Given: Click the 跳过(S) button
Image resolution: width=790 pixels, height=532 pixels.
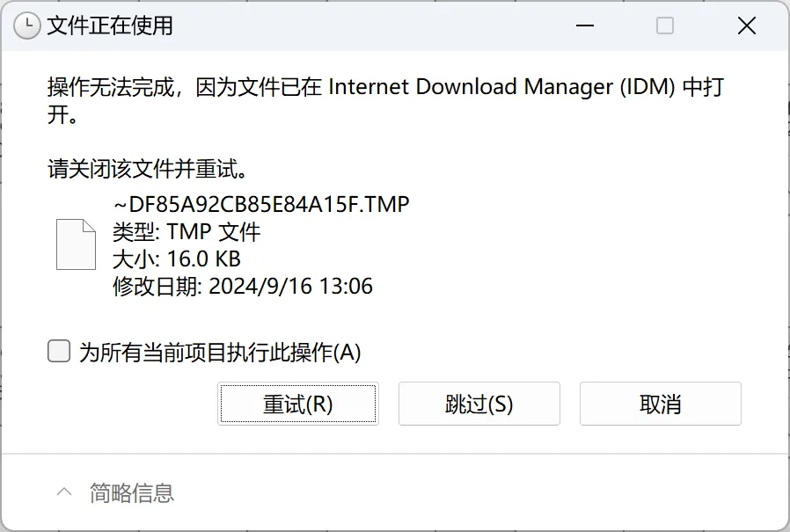Looking at the screenshot, I should click(x=479, y=404).
